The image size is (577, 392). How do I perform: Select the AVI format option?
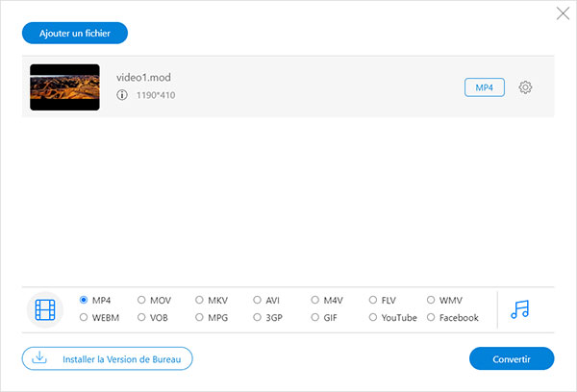[258, 300]
